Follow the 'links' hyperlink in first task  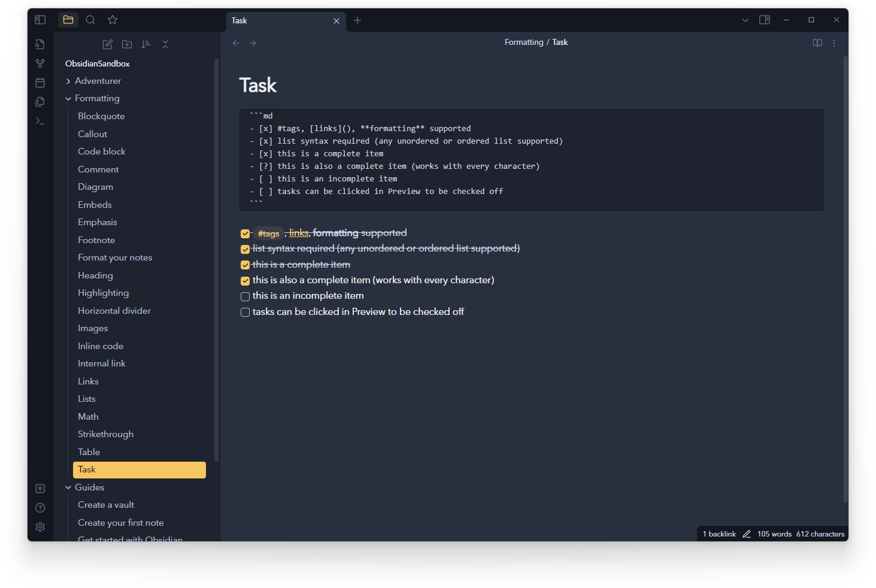[299, 232]
